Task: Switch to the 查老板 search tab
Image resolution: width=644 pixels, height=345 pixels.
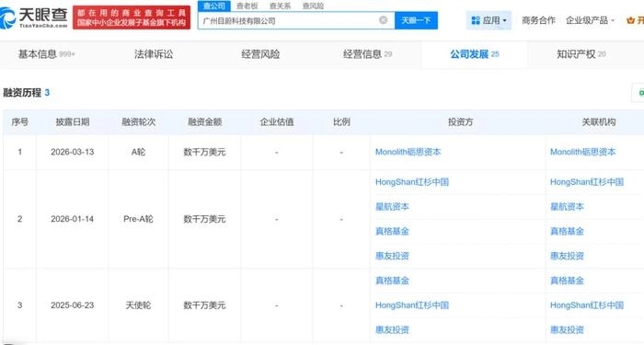Action: point(247,6)
